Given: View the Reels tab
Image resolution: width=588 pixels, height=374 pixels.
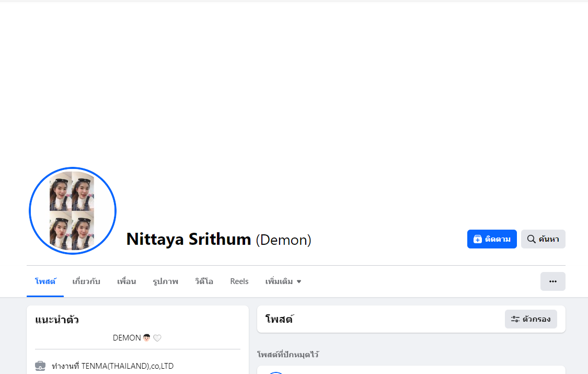Looking at the screenshot, I should tap(239, 281).
